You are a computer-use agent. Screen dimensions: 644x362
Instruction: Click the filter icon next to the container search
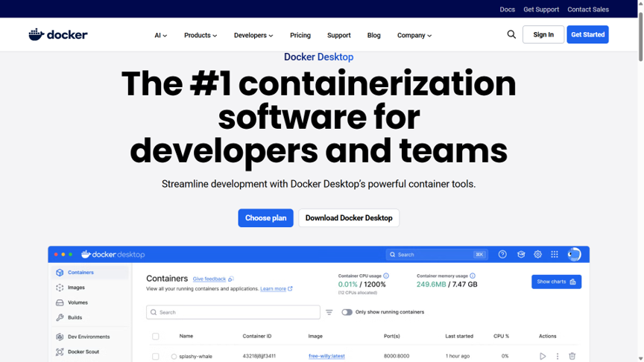(x=329, y=312)
